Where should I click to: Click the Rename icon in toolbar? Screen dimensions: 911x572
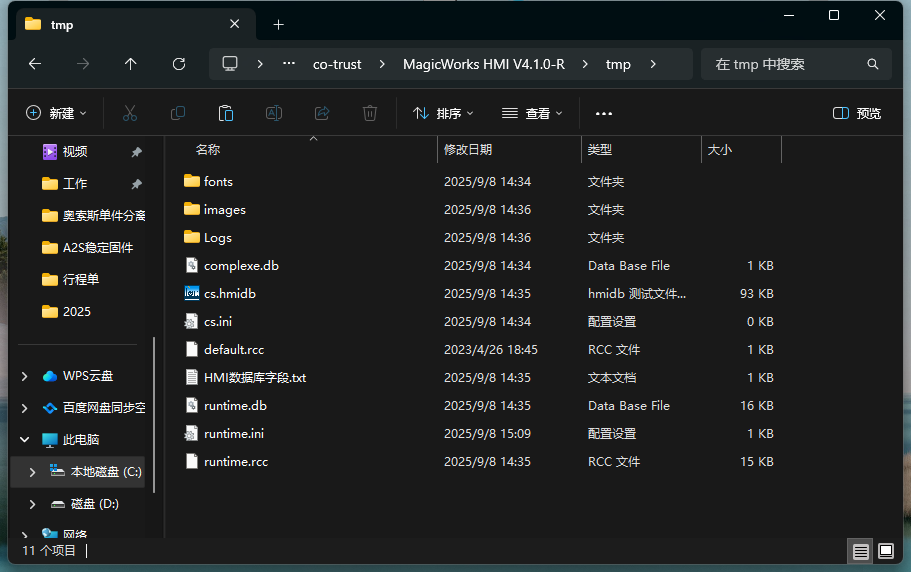(x=274, y=113)
